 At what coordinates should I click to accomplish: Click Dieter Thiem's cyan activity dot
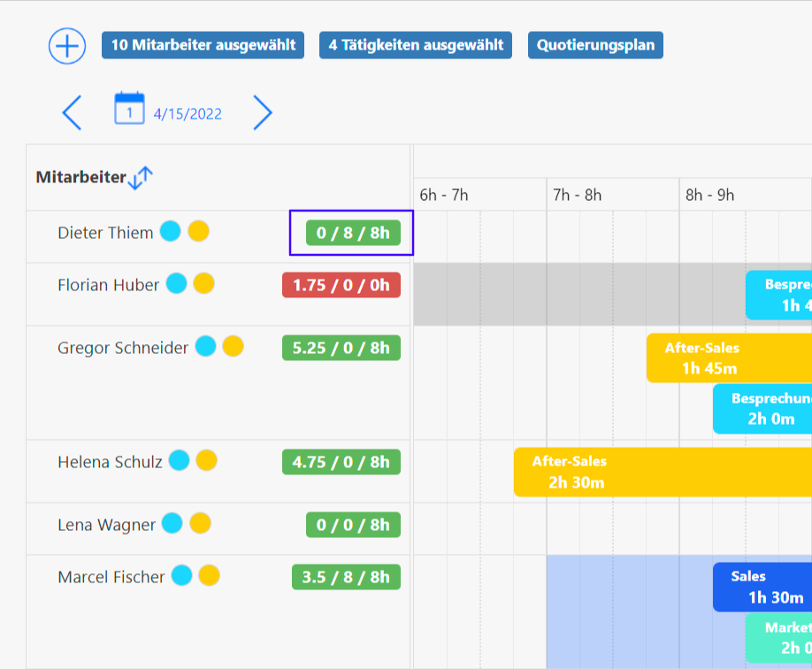(171, 232)
